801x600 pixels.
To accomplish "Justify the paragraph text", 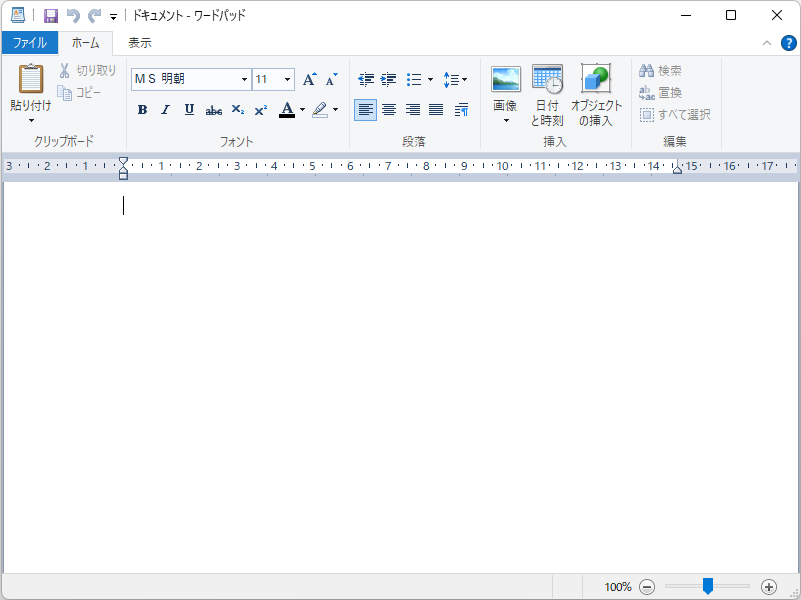I will (x=436, y=109).
